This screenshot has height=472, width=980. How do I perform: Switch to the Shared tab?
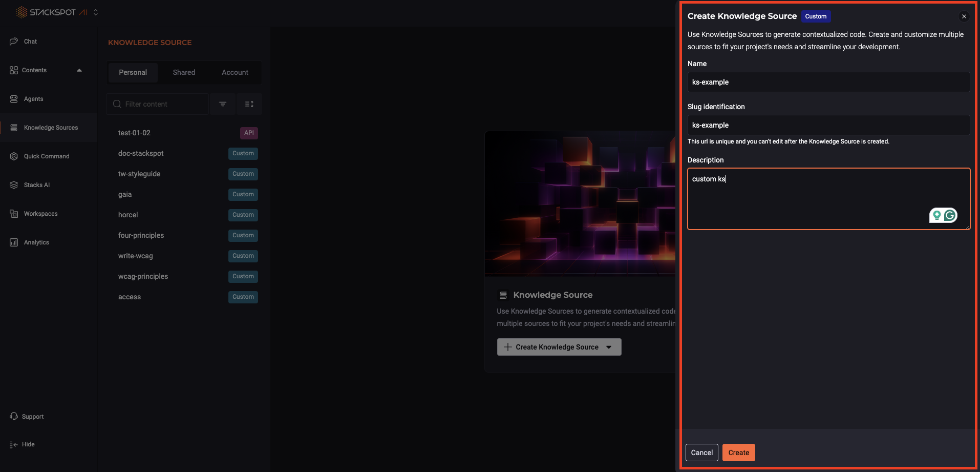click(184, 72)
